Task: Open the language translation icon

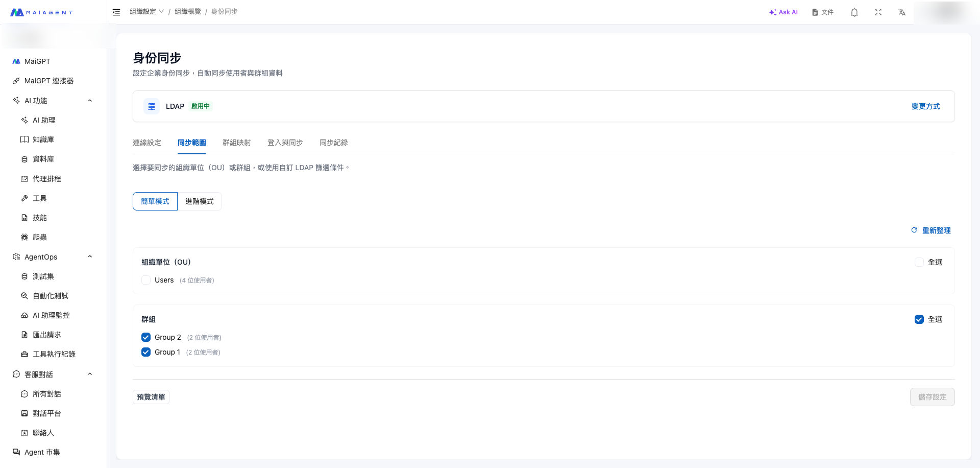Action: click(902, 12)
